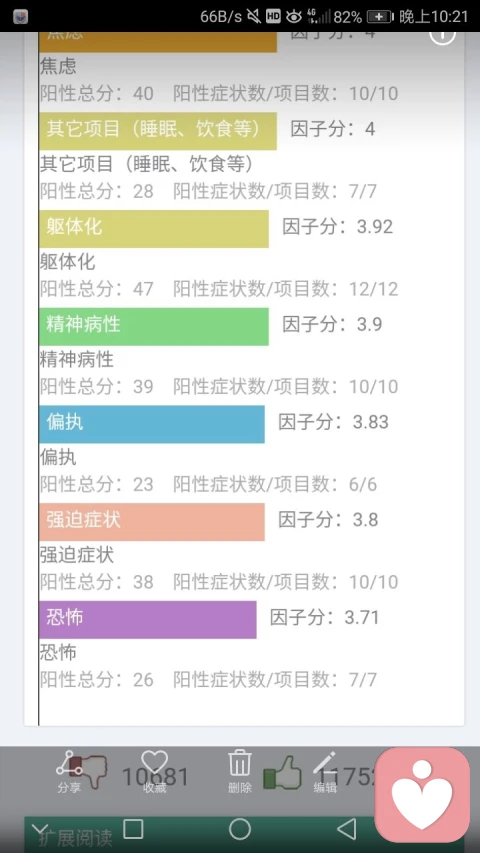Tap the share (分享) icon

[x=69, y=770]
